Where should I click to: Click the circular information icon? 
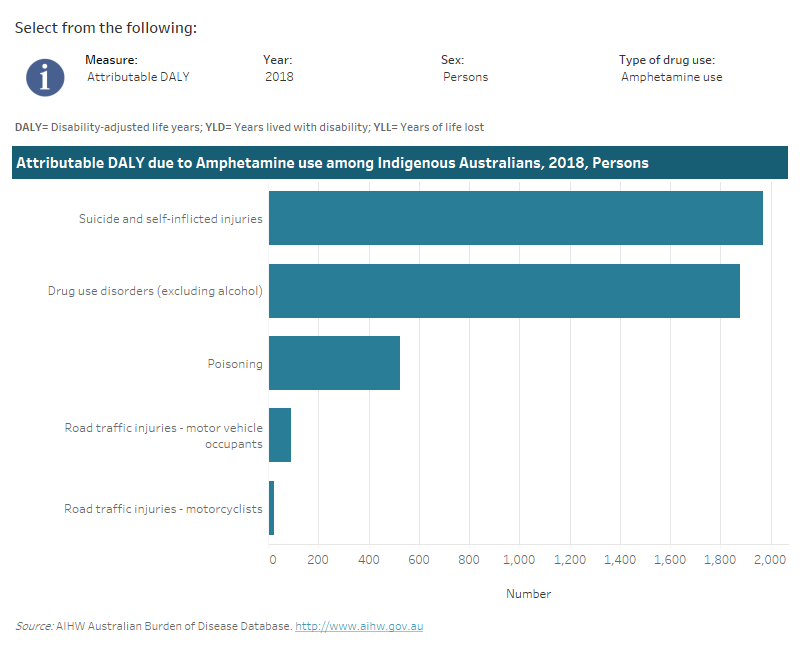[44, 77]
